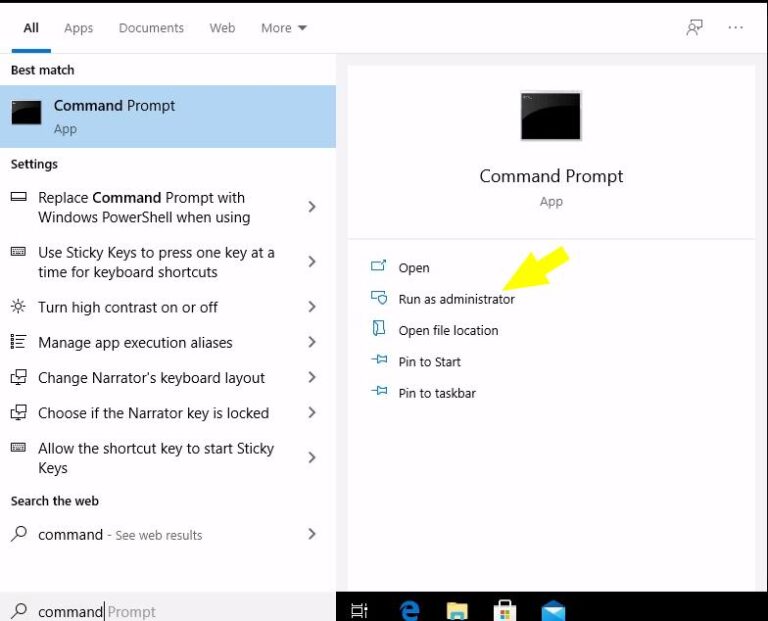Screen dimensions: 768x621
Task: Open Change Narrator's keyboard layout
Action: 168,378
